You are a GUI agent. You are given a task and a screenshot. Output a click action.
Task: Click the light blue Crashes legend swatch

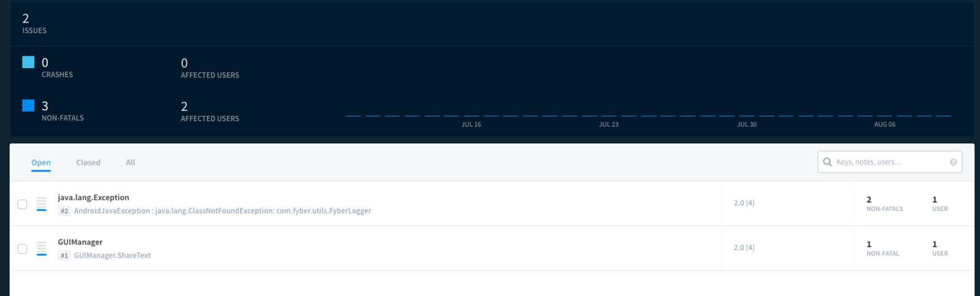pyautogui.click(x=28, y=62)
